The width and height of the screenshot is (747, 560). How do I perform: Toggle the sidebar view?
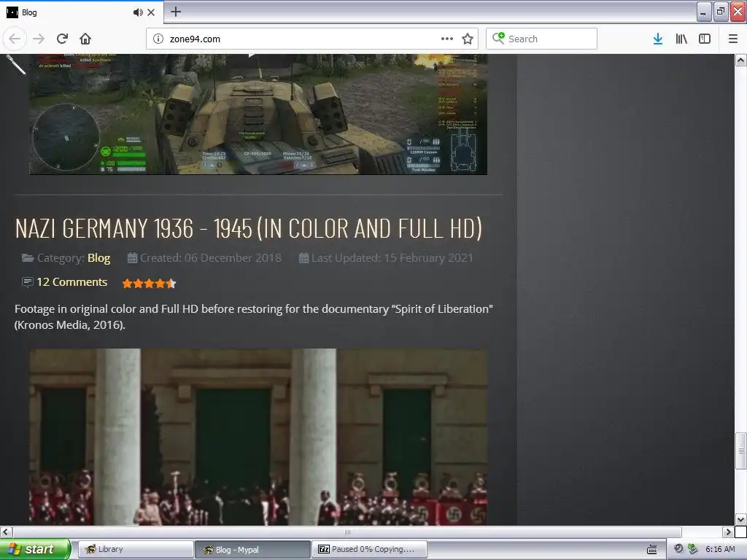pyautogui.click(x=705, y=39)
